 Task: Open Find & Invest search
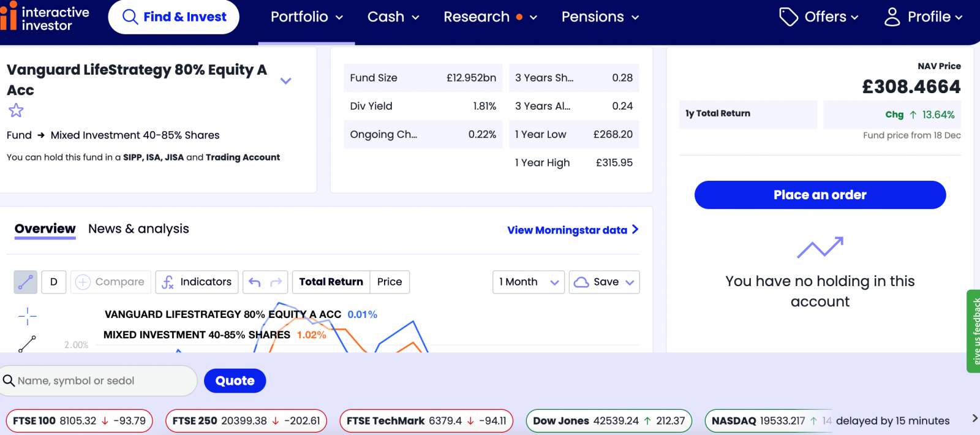[174, 17]
